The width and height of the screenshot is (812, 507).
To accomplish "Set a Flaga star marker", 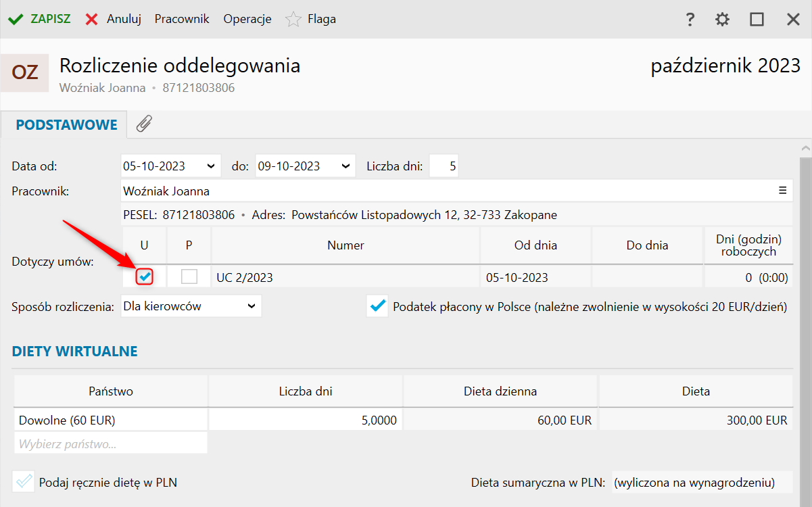I will click(311, 19).
